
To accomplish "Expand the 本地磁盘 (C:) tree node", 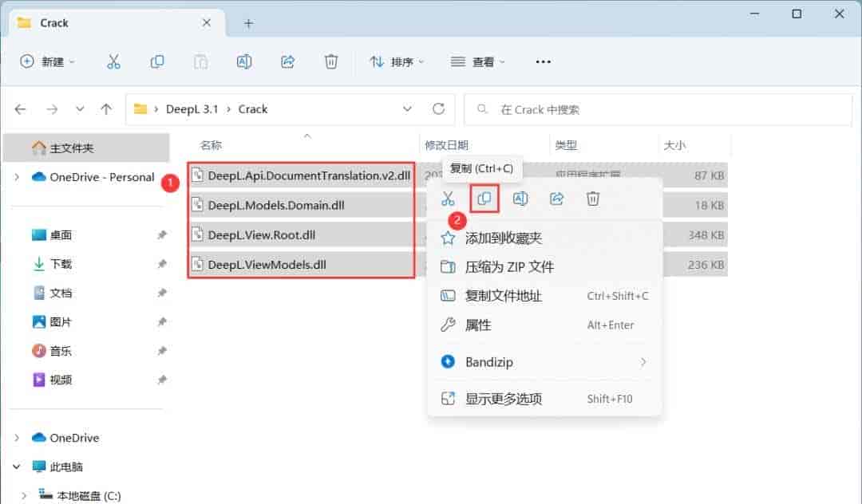I will [24, 495].
